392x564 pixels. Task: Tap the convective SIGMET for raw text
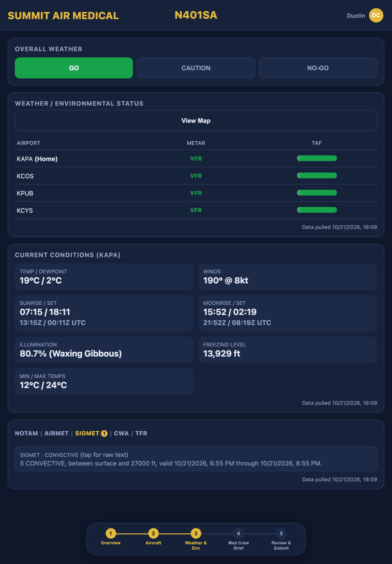tap(196, 459)
